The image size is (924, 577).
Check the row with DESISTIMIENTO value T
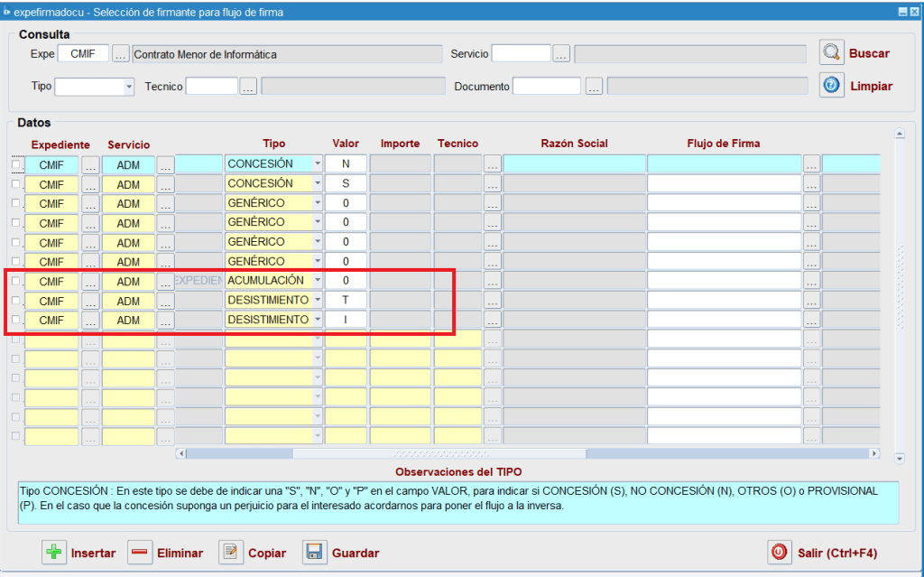(15, 301)
